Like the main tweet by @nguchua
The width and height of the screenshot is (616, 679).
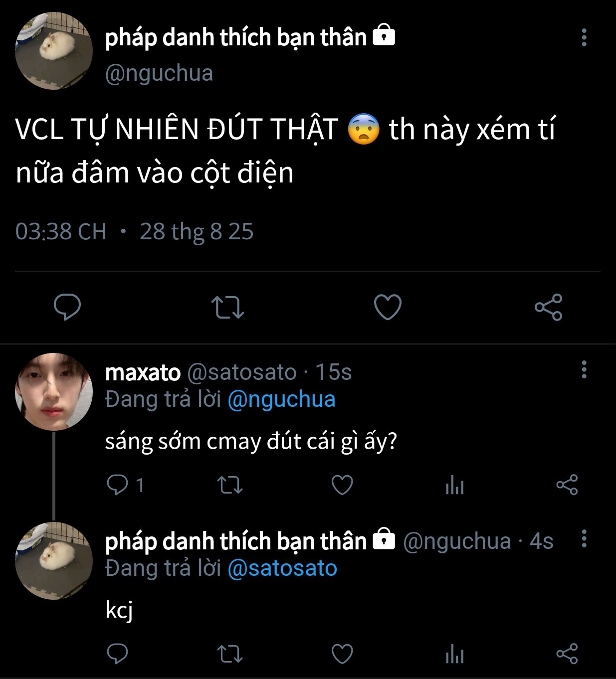388,307
